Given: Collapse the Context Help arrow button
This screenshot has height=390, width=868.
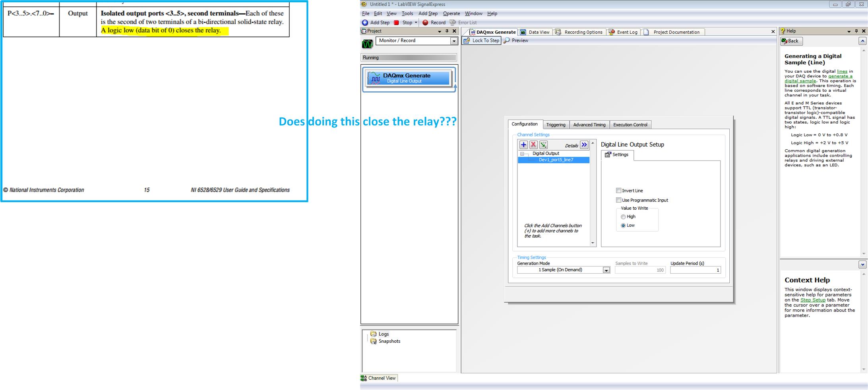Looking at the screenshot, I should click(x=862, y=265).
